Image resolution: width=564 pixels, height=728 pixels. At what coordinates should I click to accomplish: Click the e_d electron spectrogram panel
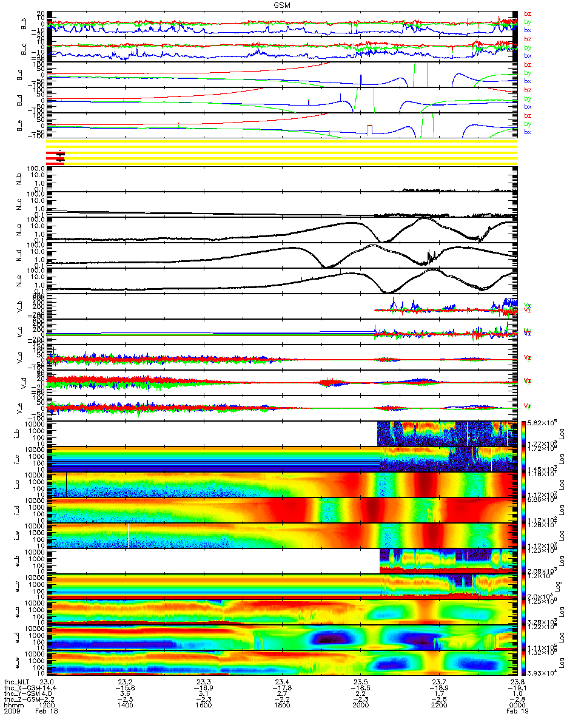[x=283, y=637]
